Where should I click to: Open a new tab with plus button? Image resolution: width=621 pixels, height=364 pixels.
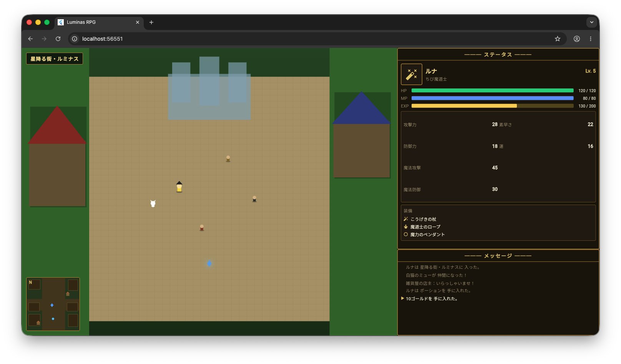[151, 22]
